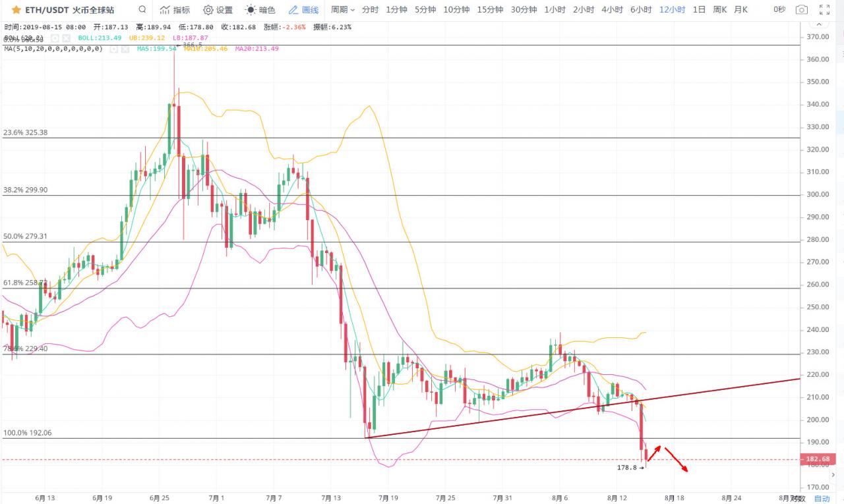The height and width of the screenshot is (504, 844).
Task: Select the 2小时 interval
Action: point(584,10)
